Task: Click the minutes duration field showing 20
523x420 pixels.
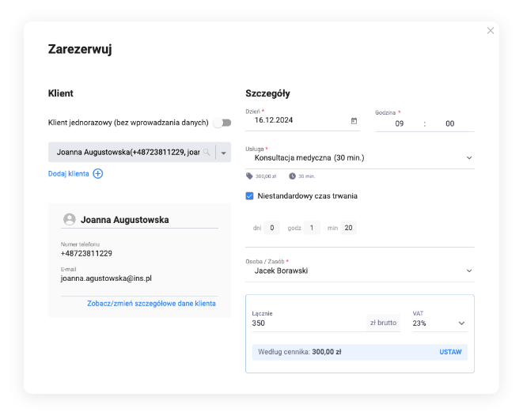Action: point(349,228)
